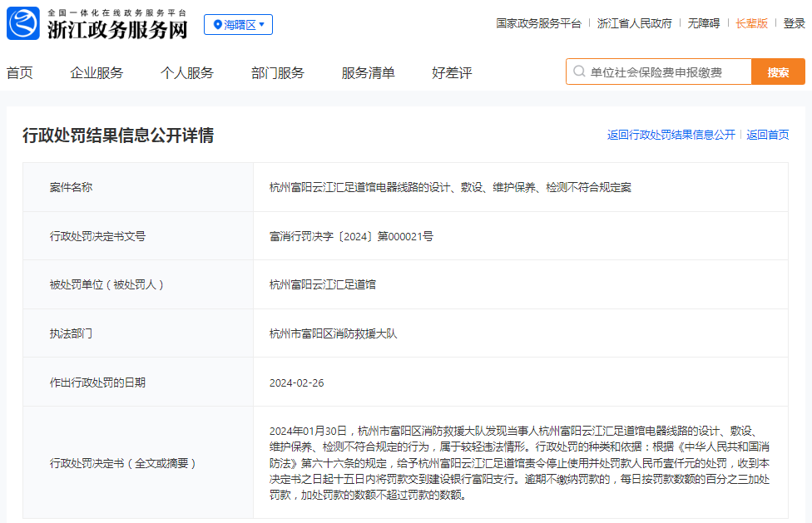
Task: Click the magnifier icon in the search box
Action: [x=579, y=72]
